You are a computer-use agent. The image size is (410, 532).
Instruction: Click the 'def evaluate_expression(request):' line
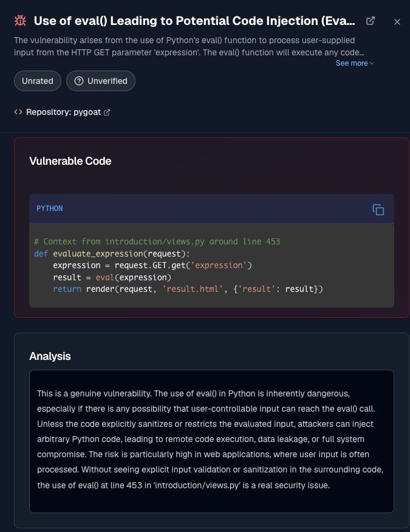[x=112, y=254]
